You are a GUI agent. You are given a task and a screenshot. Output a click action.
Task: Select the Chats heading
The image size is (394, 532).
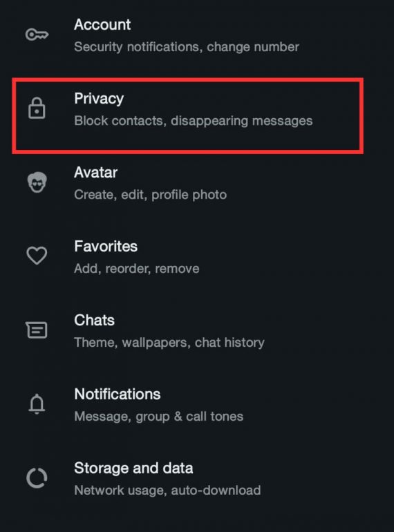[x=94, y=321]
